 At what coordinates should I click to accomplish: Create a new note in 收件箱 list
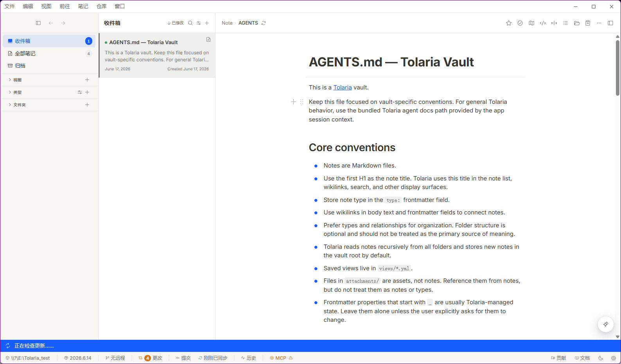point(207,23)
